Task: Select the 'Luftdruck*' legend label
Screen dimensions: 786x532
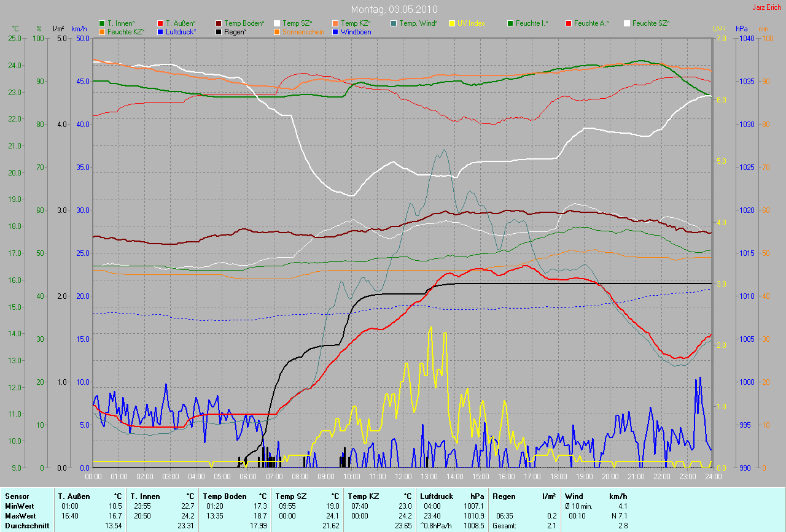Action: (x=181, y=31)
